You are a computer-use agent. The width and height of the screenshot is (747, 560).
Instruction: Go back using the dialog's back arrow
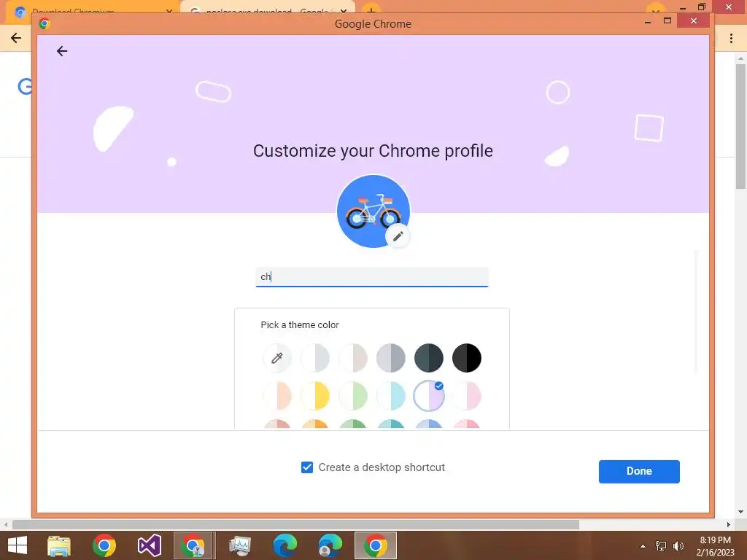pyautogui.click(x=62, y=51)
